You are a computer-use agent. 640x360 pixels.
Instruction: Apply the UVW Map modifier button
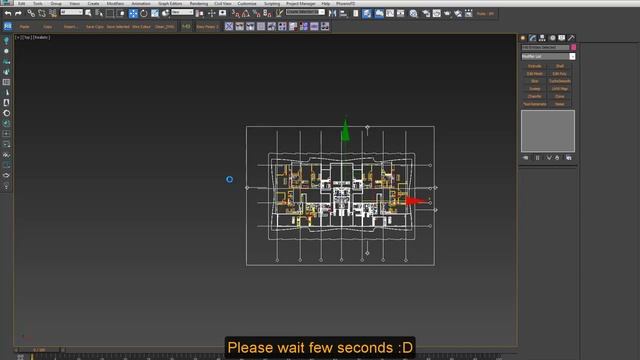560,89
